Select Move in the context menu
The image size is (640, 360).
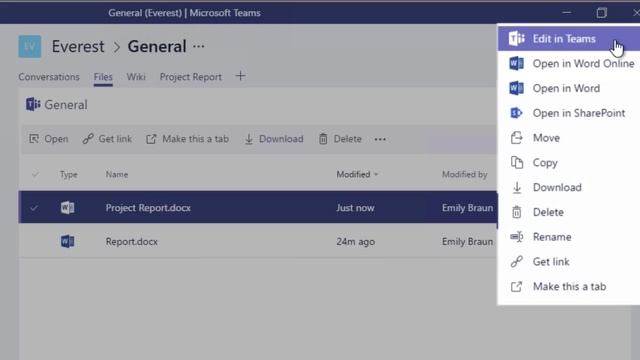point(569,138)
